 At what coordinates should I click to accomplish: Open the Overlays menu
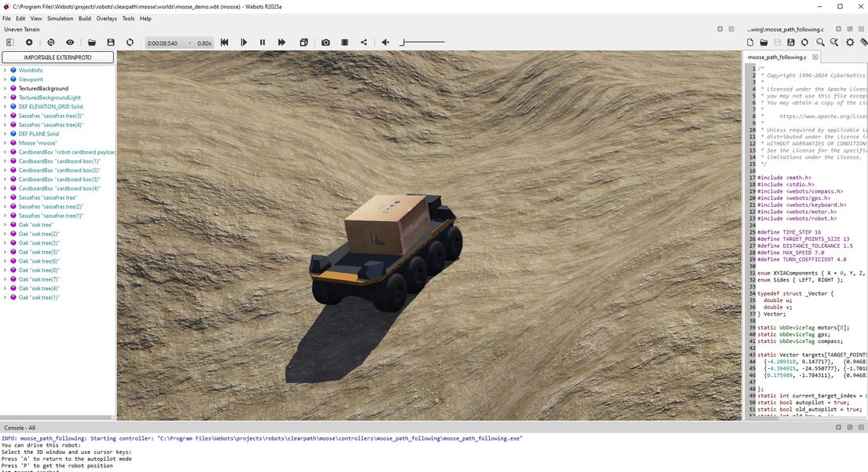click(106, 18)
